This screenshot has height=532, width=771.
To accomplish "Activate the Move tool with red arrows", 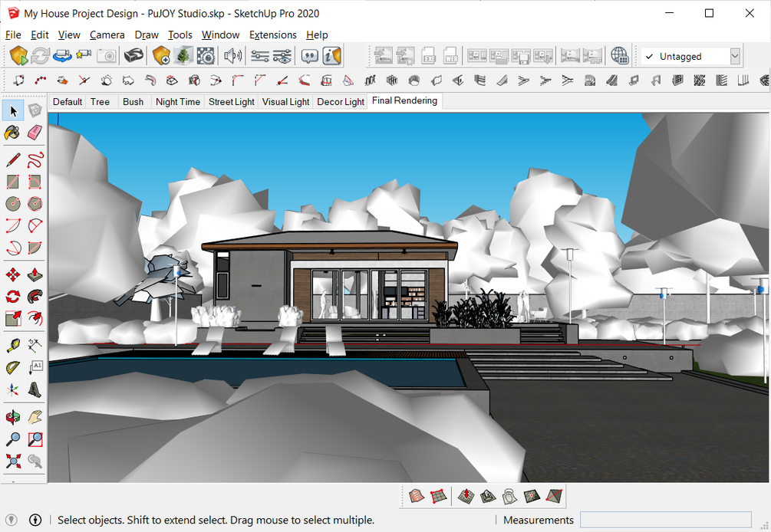I will (13, 274).
